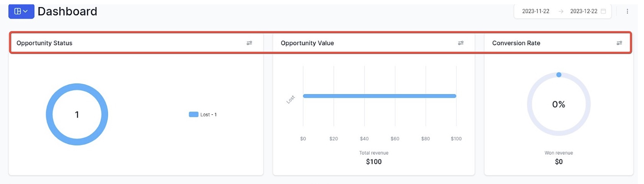Click the end date 2023-12-22 field
This screenshot has height=184, width=644.
coord(583,11)
